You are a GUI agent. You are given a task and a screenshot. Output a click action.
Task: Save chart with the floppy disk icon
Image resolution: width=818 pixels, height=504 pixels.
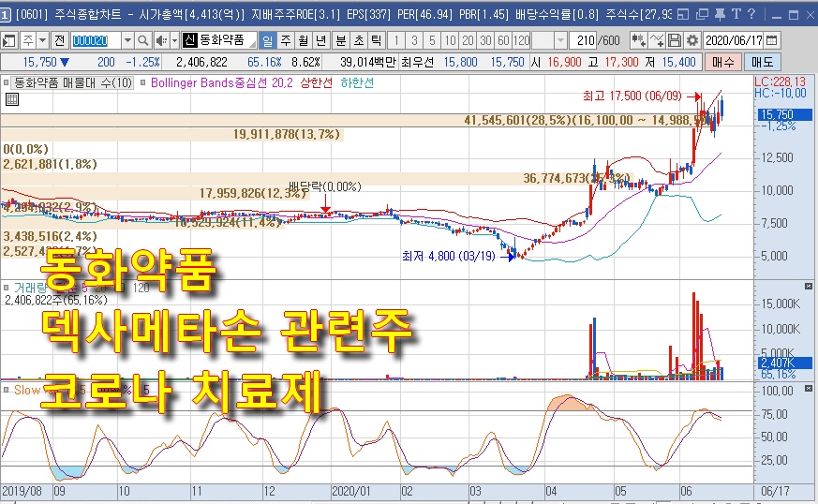[675, 40]
